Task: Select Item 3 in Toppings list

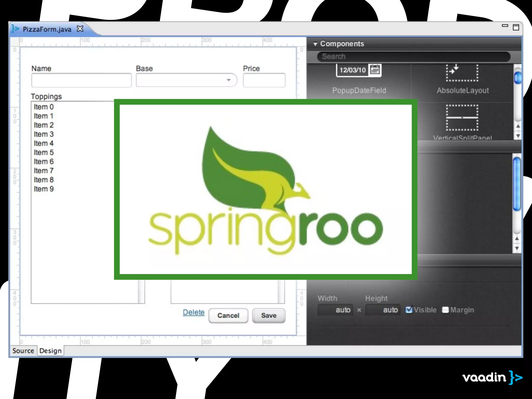Action: pos(44,134)
